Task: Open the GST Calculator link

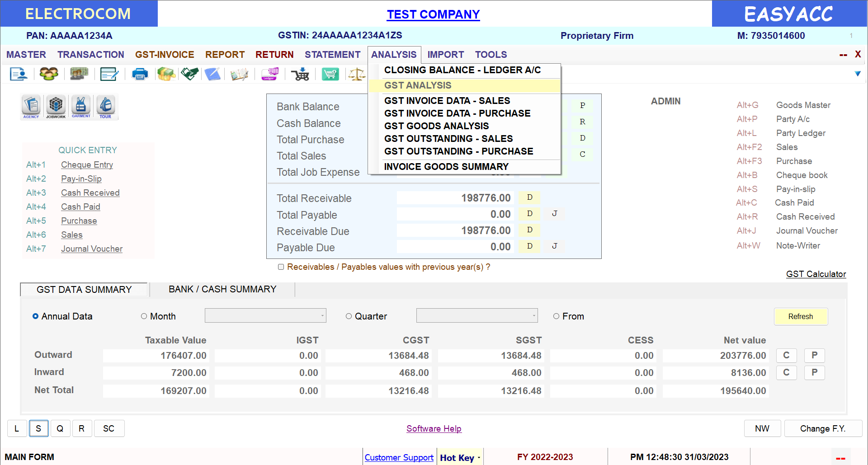Action: click(816, 274)
